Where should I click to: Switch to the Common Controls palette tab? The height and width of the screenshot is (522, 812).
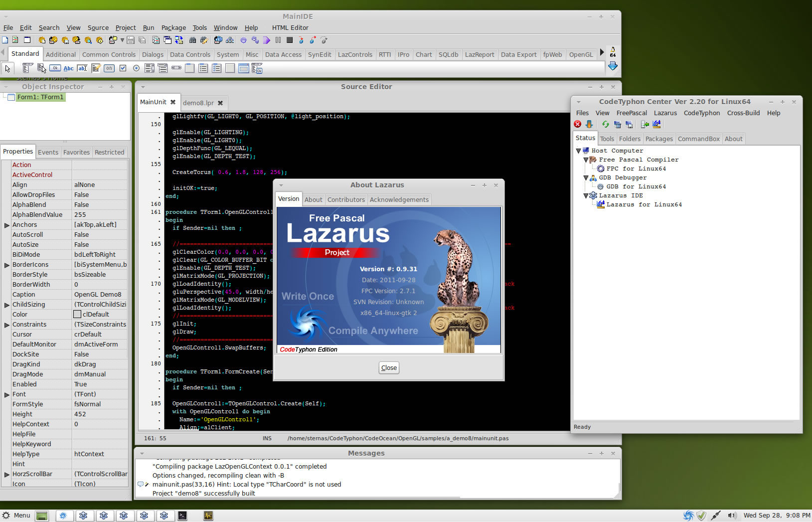click(109, 55)
